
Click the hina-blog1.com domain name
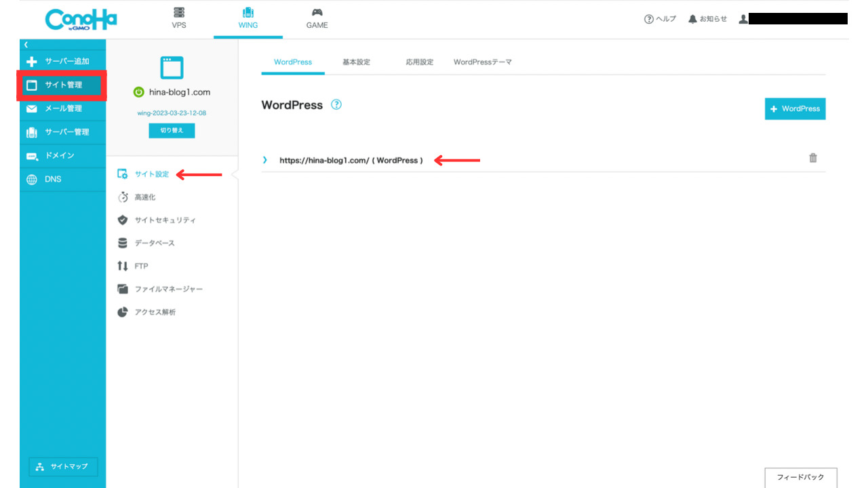(180, 92)
